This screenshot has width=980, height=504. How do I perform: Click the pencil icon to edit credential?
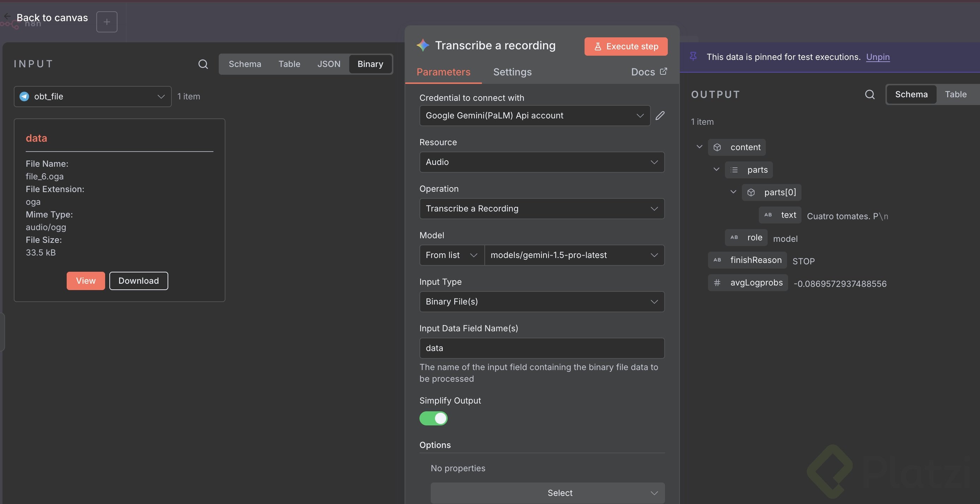coord(660,116)
